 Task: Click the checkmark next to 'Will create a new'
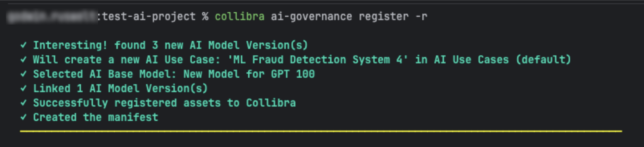pos(23,59)
